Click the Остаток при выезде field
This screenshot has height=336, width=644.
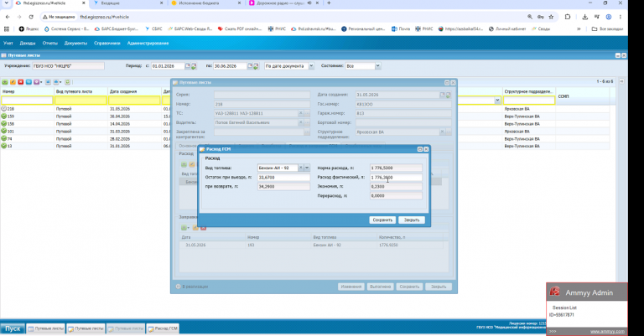coord(283,178)
